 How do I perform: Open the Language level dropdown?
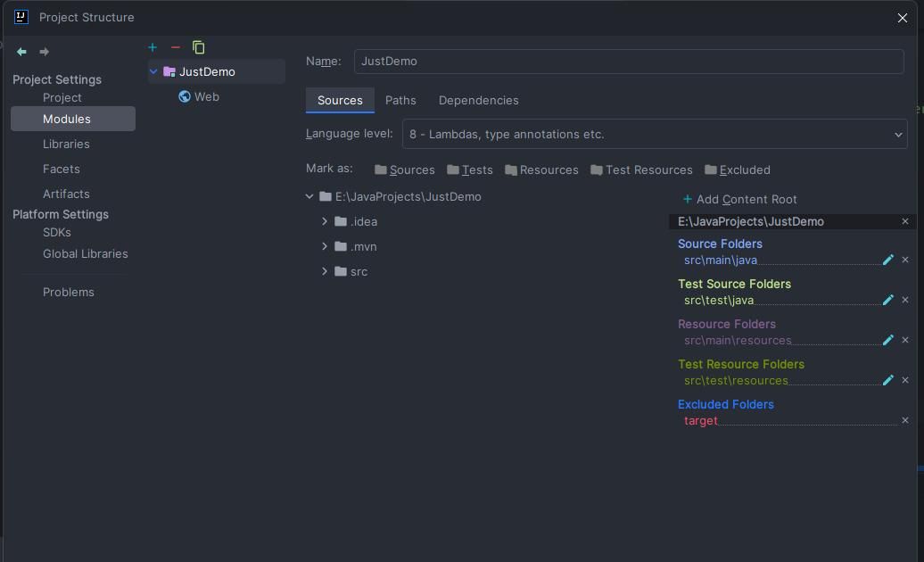[x=655, y=134]
